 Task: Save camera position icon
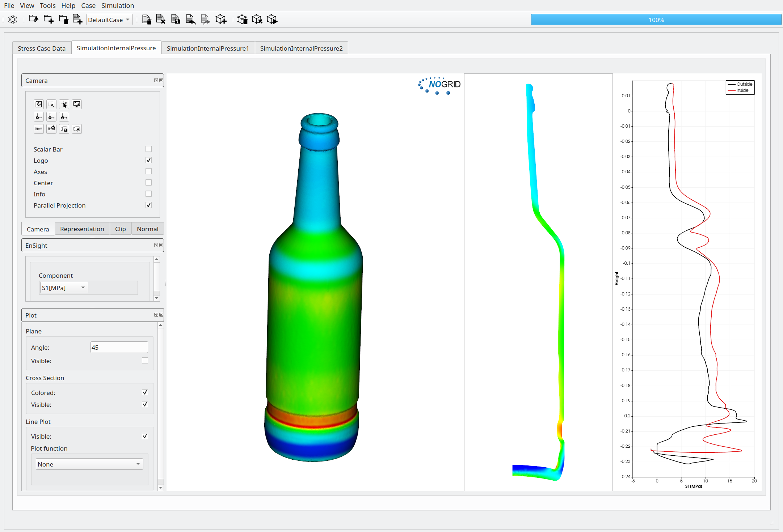(x=64, y=129)
